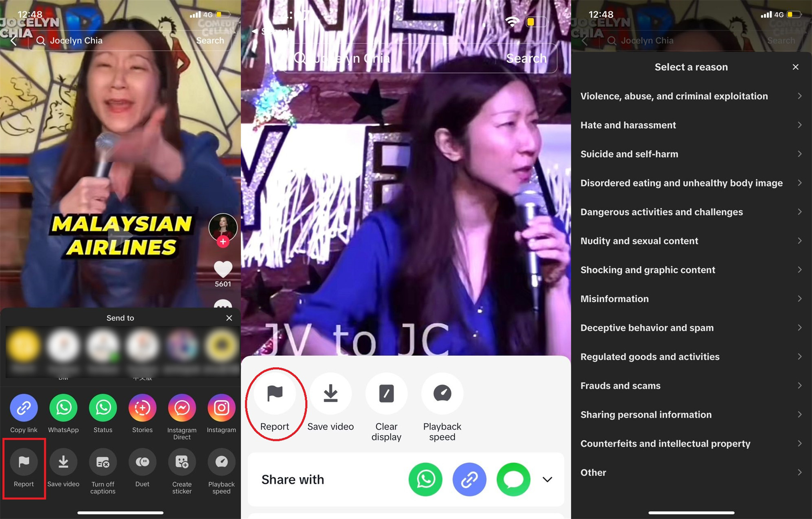Viewport: 812px width, 519px height.
Task: Go back using arrow in left panel
Action: tap(14, 40)
